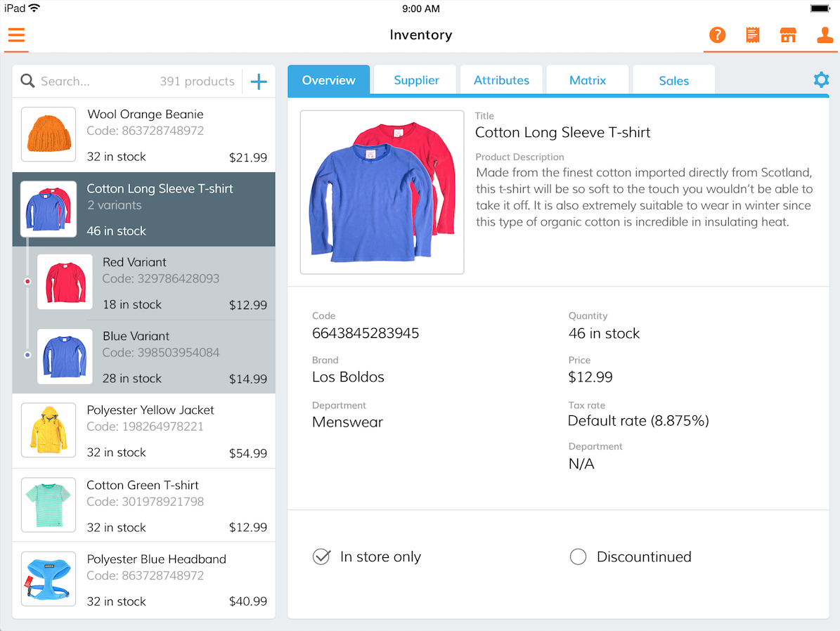Image resolution: width=840 pixels, height=631 pixels.
Task: Switch to the Matrix tab
Action: pyautogui.click(x=588, y=81)
